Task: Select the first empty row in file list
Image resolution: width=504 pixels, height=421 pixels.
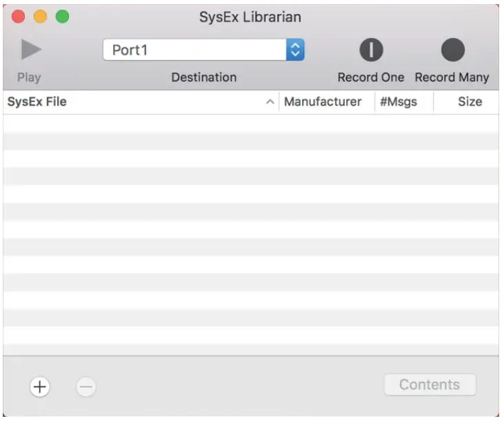Action: tap(250, 124)
